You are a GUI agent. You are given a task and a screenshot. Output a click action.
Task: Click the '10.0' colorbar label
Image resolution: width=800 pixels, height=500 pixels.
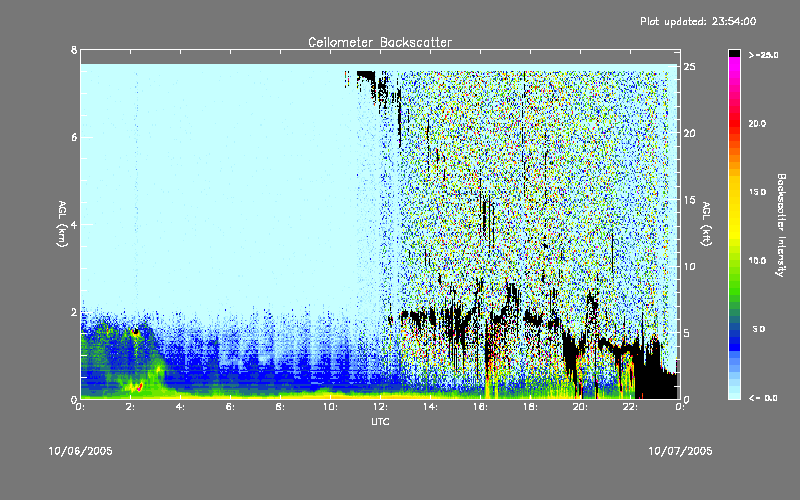point(758,261)
